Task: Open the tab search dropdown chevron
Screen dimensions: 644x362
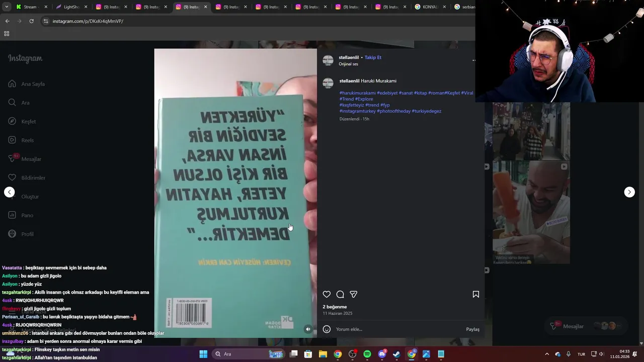Action: pyautogui.click(x=6, y=7)
